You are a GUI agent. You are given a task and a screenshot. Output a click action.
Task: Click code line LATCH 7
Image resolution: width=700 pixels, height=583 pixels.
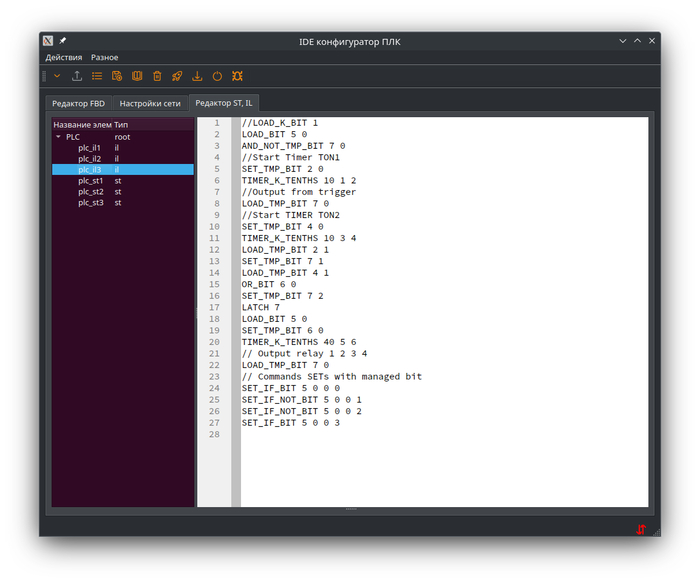click(261, 308)
